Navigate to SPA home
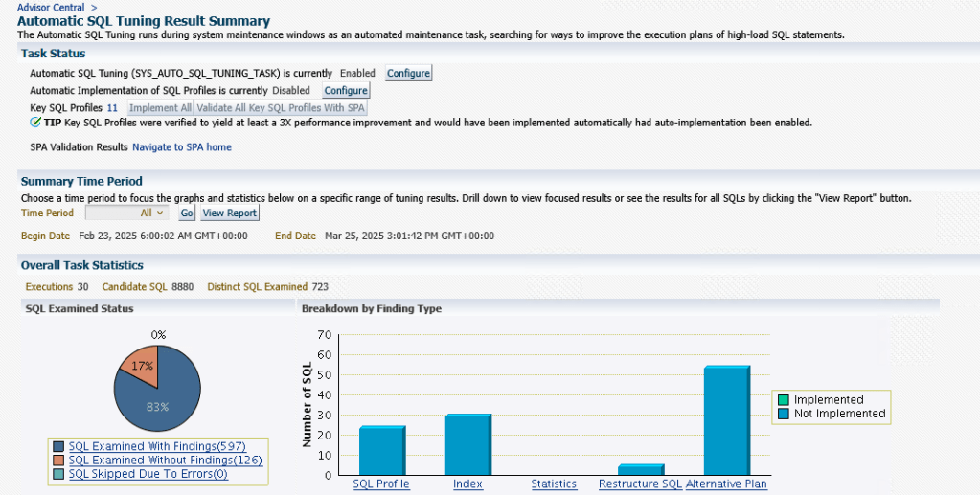The height and width of the screenshot is (495, 980). (181, 147)
